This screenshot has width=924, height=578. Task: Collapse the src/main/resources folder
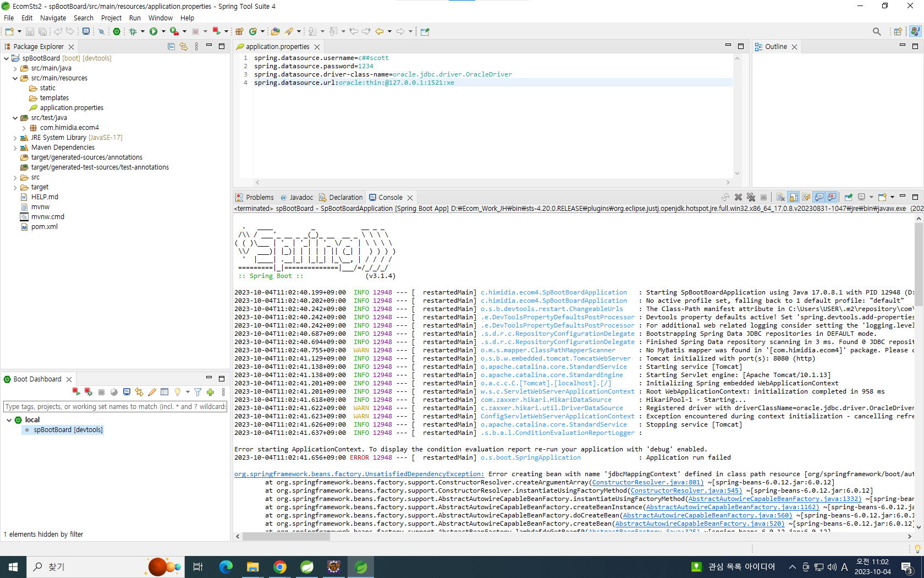[x=15, y=78]
